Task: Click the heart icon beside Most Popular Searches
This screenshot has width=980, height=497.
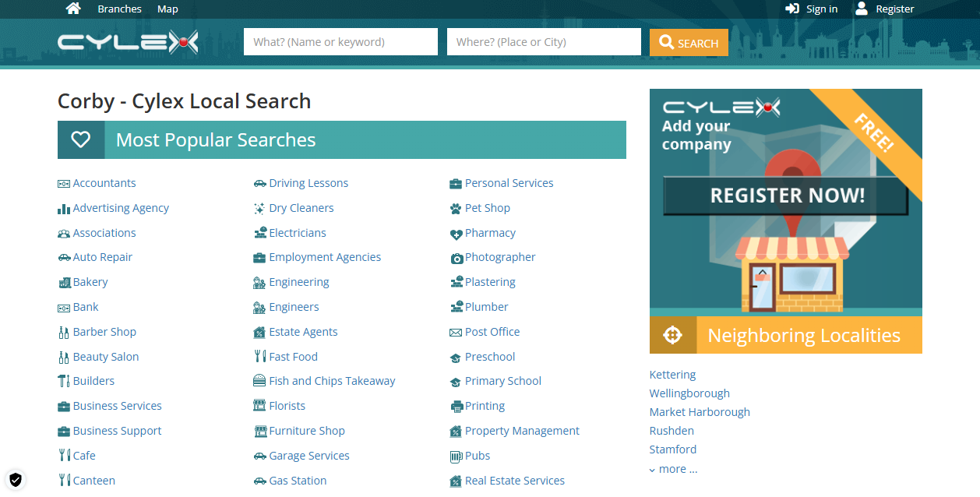Action: (81, 139)
